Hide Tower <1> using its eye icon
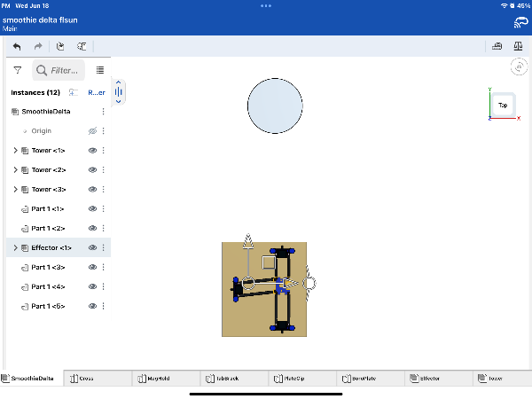 tap(92, 150)
